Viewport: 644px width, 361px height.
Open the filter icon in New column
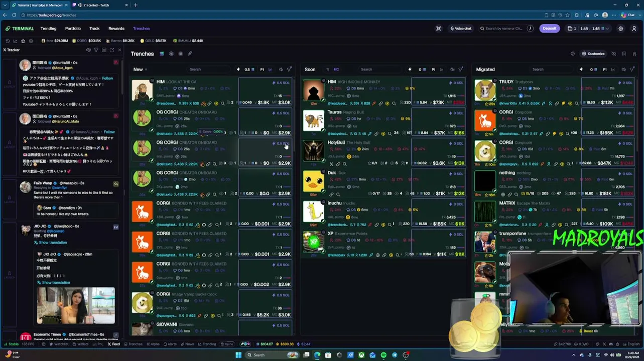click(289, 69)
